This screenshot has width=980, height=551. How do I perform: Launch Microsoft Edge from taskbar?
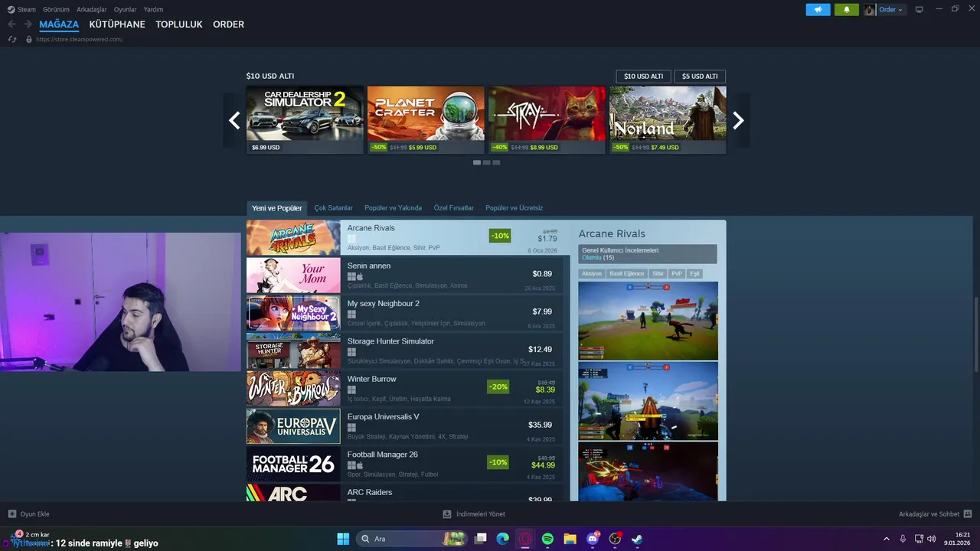point(503,539)
